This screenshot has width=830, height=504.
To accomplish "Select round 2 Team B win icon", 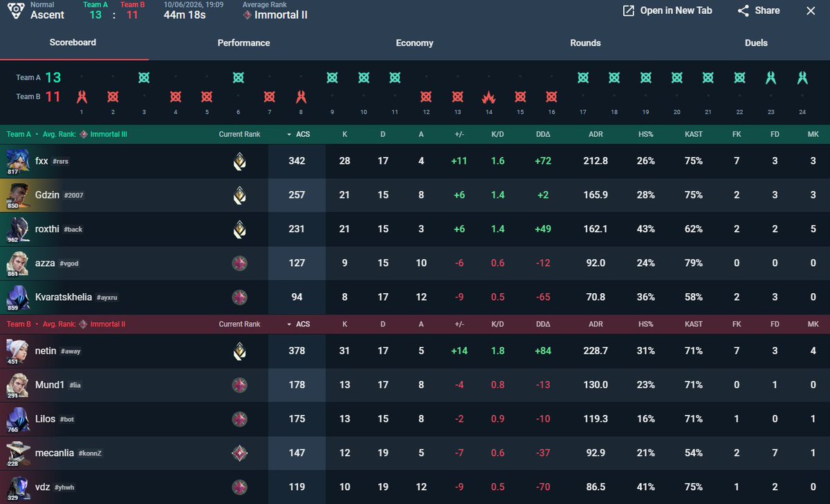I will pos(113,97).
